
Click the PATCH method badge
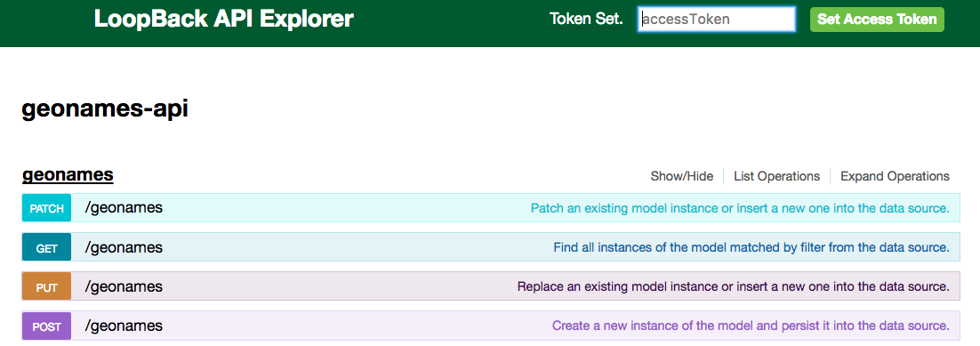(47, 208)
